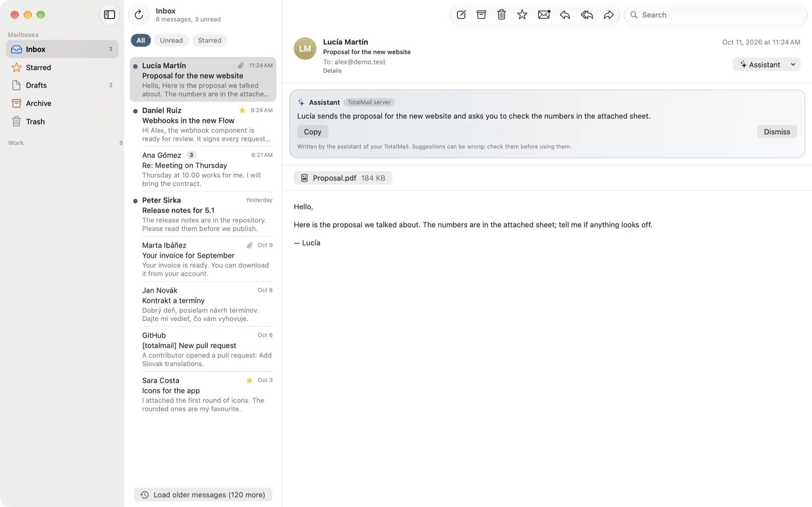The height and width of the screenshot is (507, 812).
Task: Open the Archive mailbox
Action: tap(62, 103)
